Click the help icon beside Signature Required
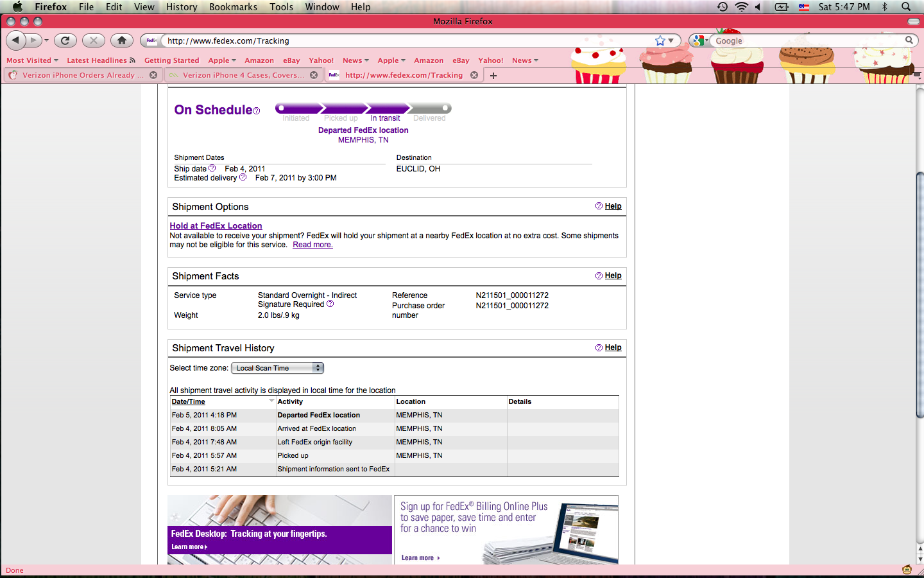Screen dimensions: 924x578 click(330, 304)
